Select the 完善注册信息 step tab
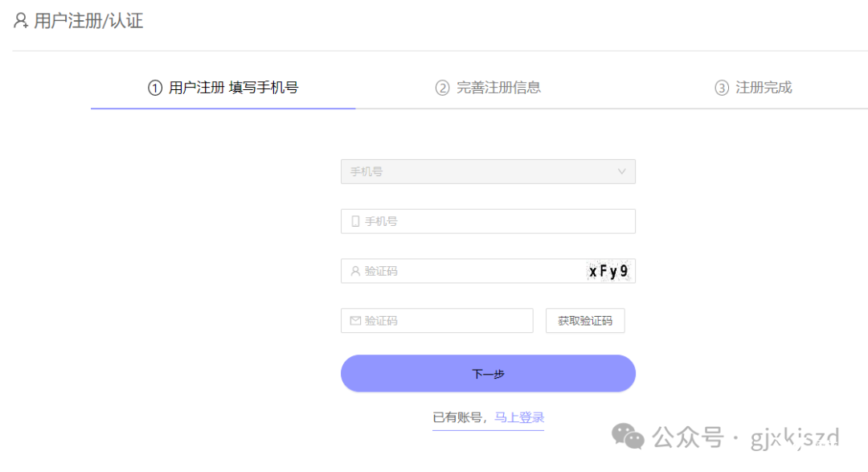868x472 pixels. [488, 88]
